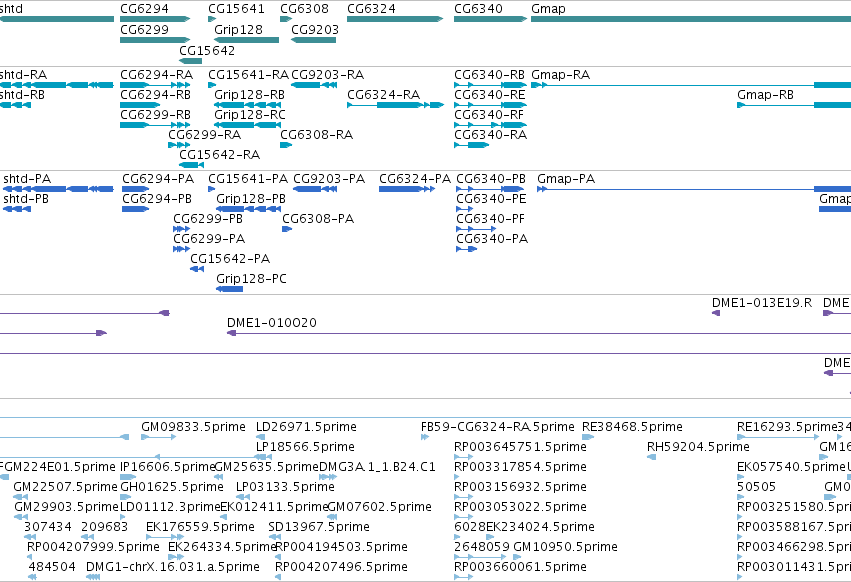Click the CG6299-PB protein label
This screenshot has height=582, width=851.
point(208,219)
